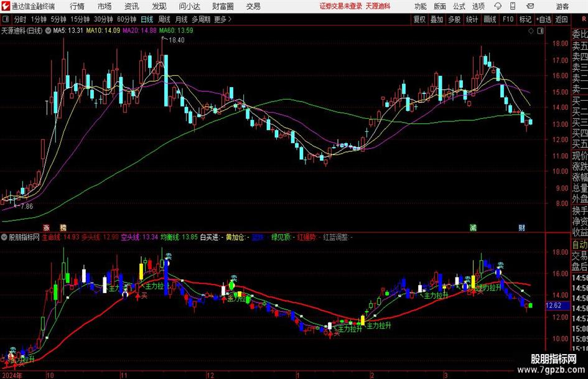
Task: Open the 交易 menu
Action: pos(253,6)
